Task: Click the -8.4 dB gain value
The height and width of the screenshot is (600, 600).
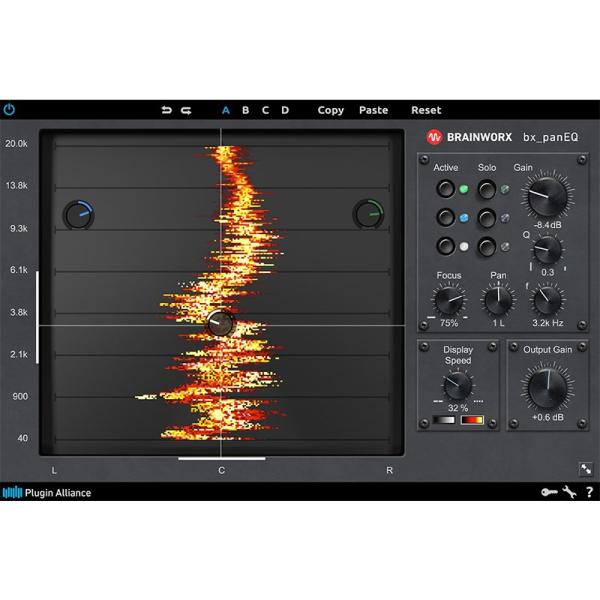Action: [548, 225]
